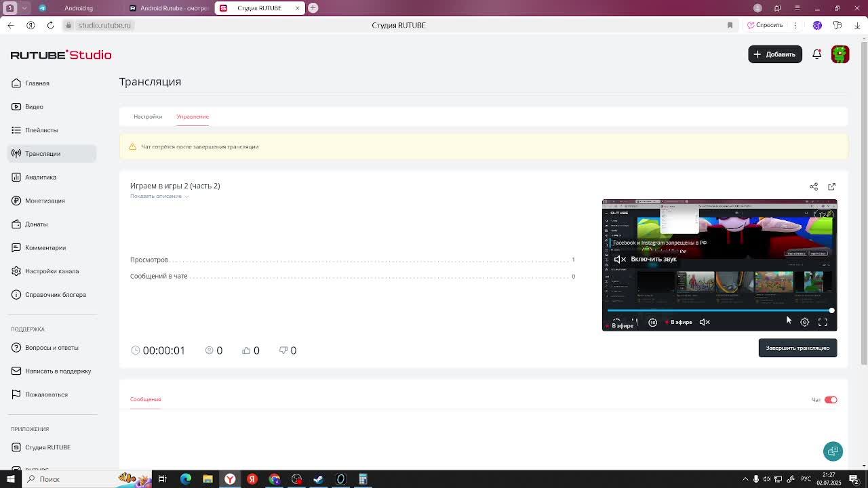Click the Спросить assistant button
This screenshot has width=868, height=488.
coord(766,25)
